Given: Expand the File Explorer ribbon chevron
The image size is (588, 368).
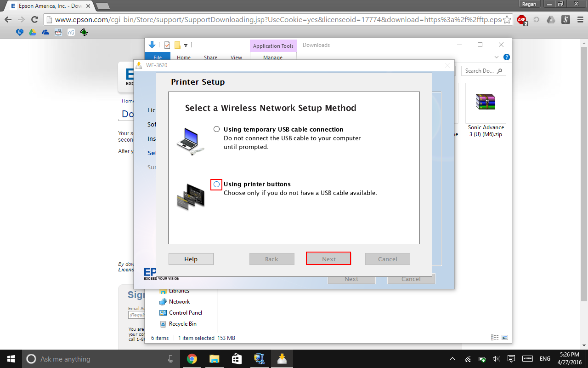Looking at the screenshot, I should [x=496, y=57].
